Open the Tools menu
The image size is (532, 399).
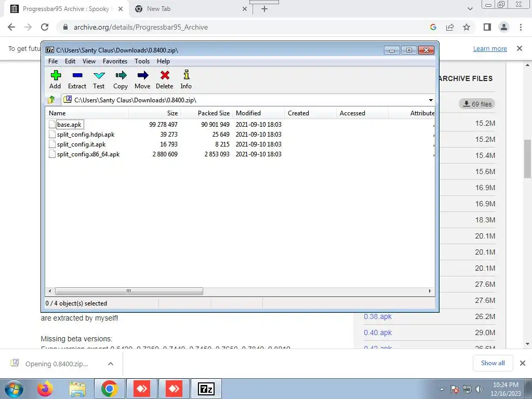[142, 61]
